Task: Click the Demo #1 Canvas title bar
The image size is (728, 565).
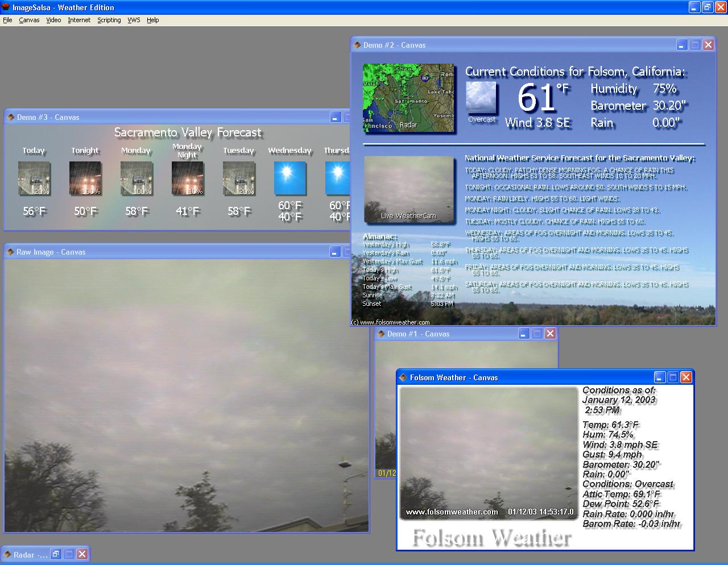Action: pos(444,334)
